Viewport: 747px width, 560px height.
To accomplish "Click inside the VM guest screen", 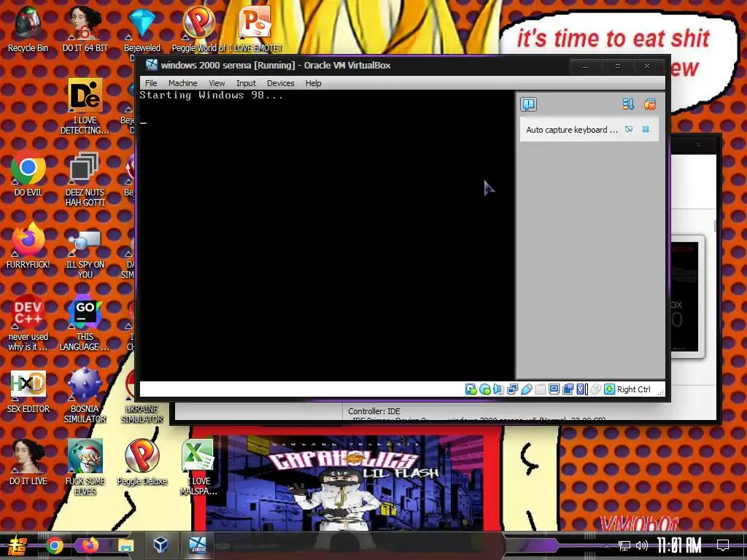I will click(327, 236).
